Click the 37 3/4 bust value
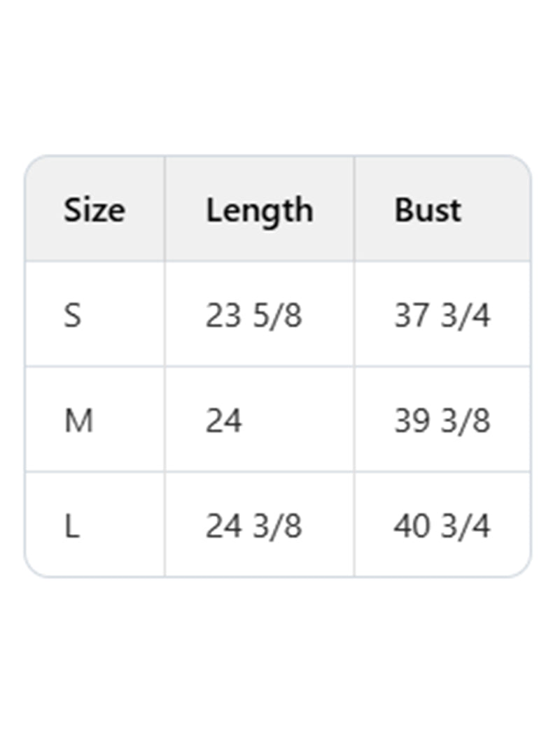 tap(442, 316)
